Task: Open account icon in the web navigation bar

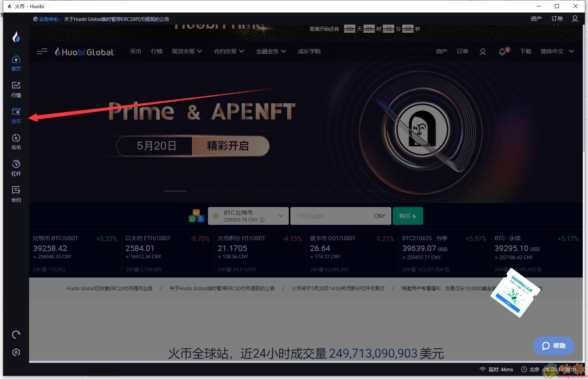Action: [x=483, y=52]
